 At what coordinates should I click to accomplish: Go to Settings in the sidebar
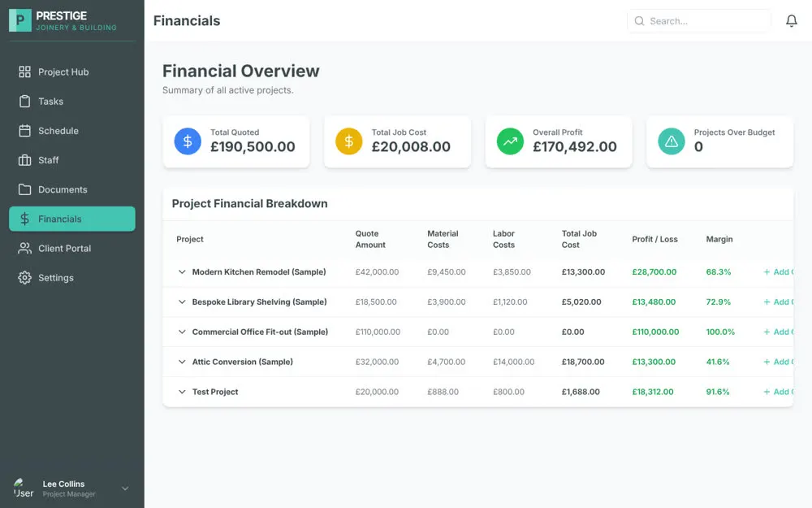72,278
